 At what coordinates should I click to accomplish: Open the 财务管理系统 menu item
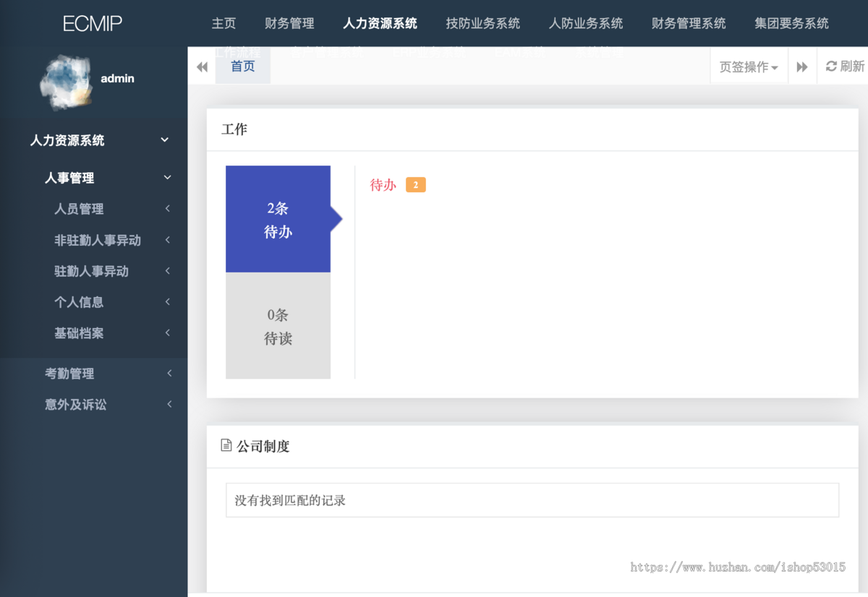(688, 23)
